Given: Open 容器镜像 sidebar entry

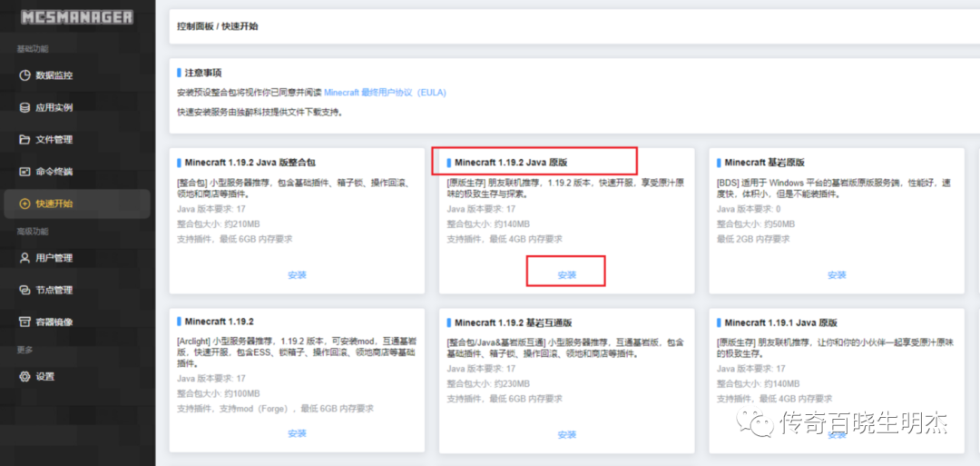Looking at the screenshot, I should pyautogui.click(x=77, y=322).
